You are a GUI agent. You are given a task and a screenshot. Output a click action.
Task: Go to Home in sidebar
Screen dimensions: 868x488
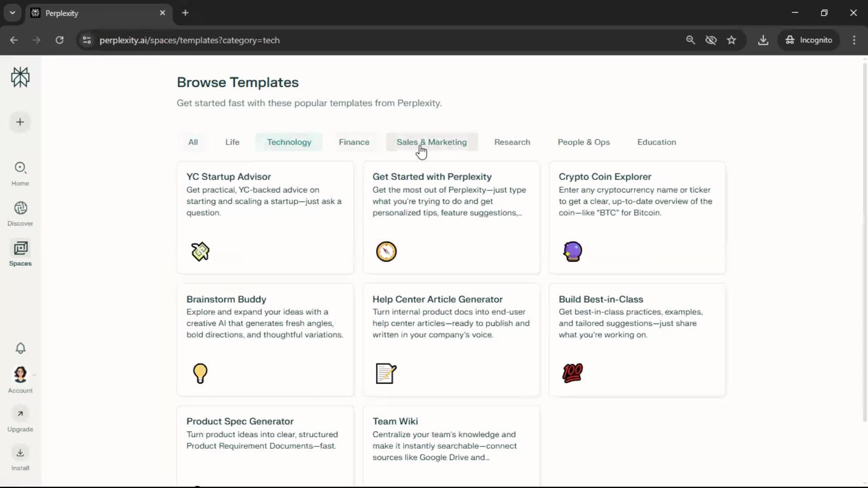(x=20, y=174)
